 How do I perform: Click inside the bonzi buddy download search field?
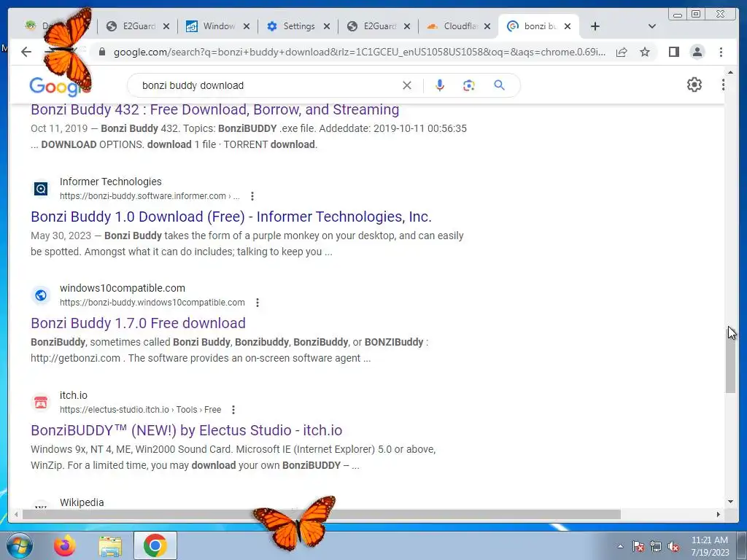267,85
